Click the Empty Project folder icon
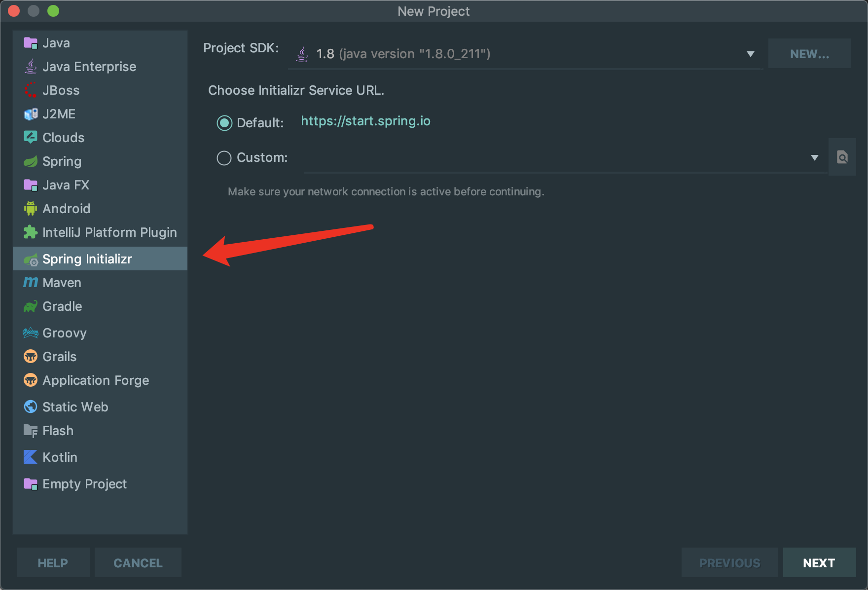 31,484
